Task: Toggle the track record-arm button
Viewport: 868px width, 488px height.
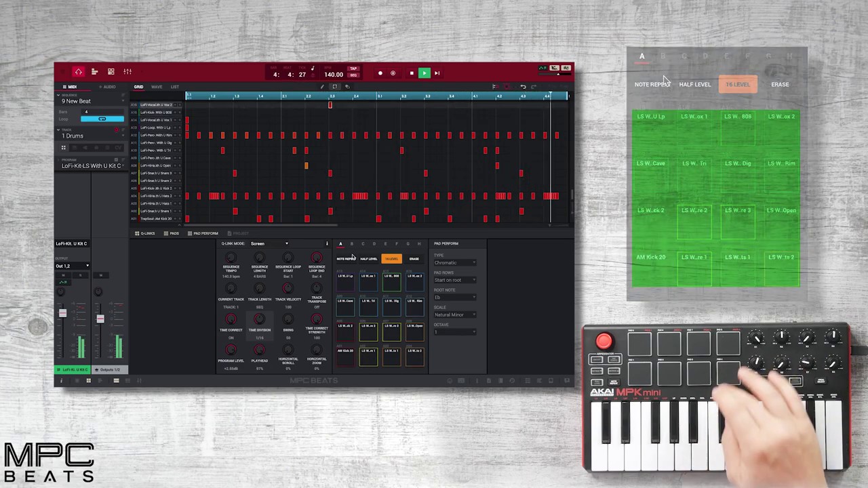Action: coord(117,129)
